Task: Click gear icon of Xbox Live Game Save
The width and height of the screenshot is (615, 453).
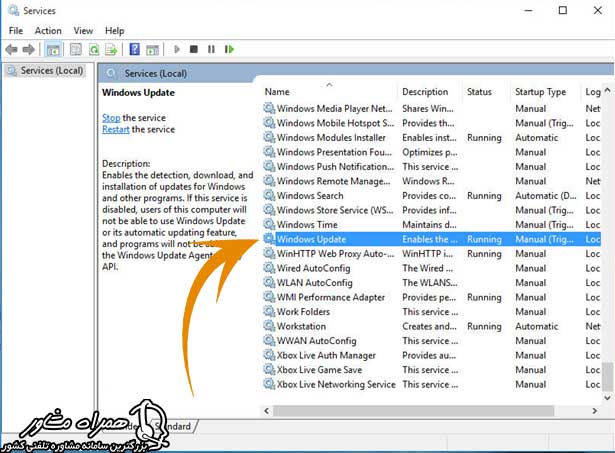Action: coord(269,369)
